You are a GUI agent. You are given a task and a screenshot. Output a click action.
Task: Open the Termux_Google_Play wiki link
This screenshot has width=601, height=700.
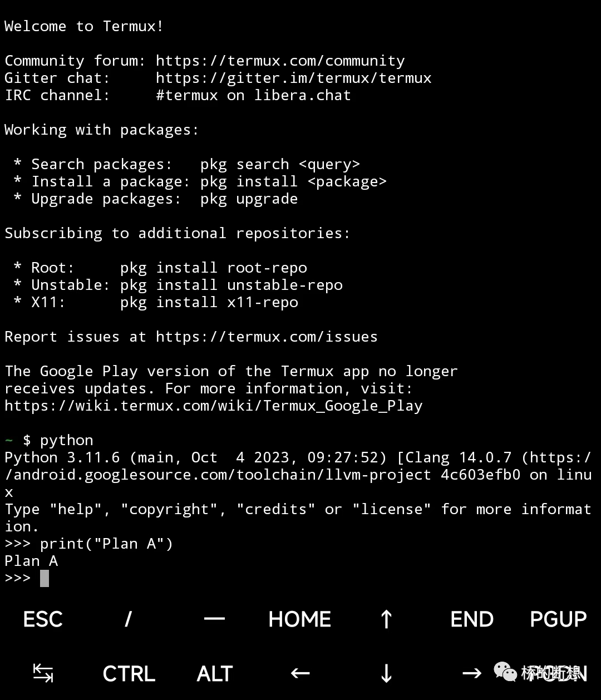click(x=213, y=406)
